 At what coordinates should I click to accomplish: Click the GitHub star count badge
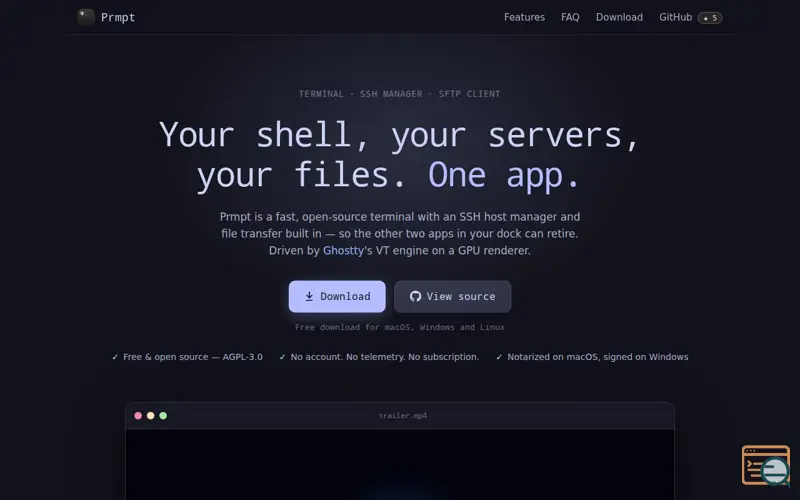[x=710, y=18]
